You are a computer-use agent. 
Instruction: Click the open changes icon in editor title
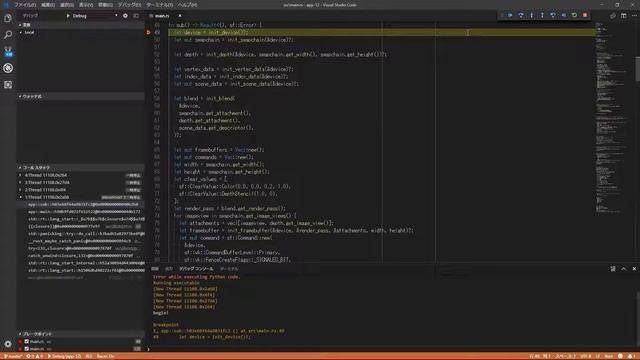613,16
